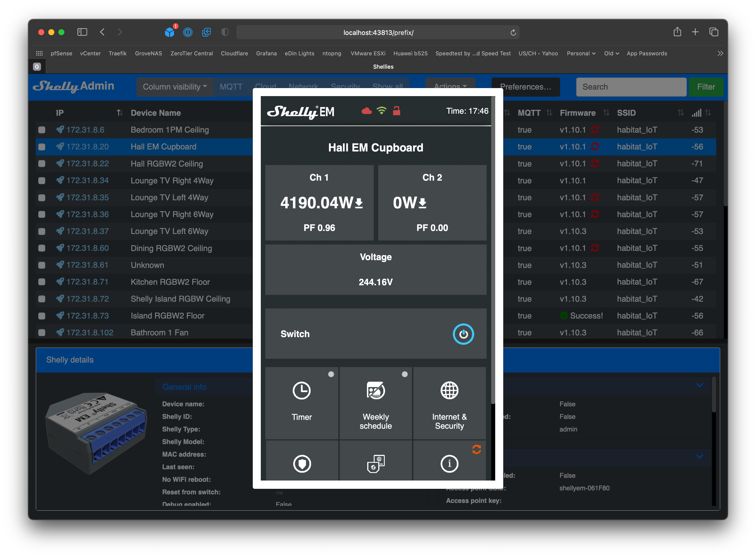Click the device info icon
756x557 pixels.
click(449, 464)
